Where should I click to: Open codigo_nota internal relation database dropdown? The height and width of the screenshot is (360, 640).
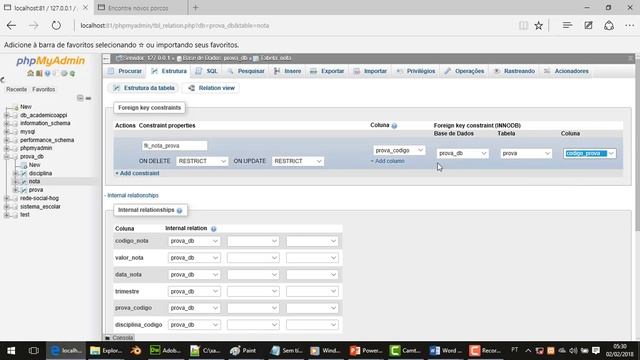coord(194,241)
